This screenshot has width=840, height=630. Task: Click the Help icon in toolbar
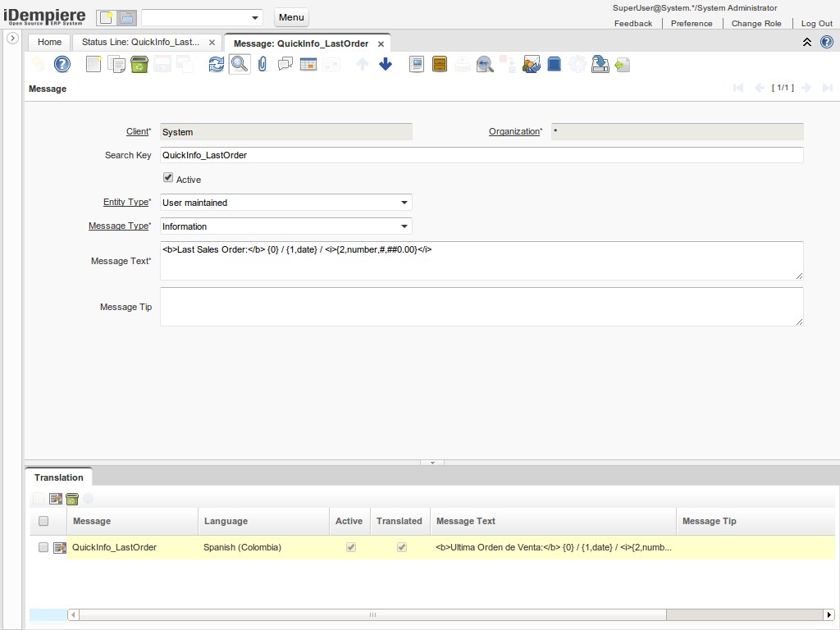[62, 64]
